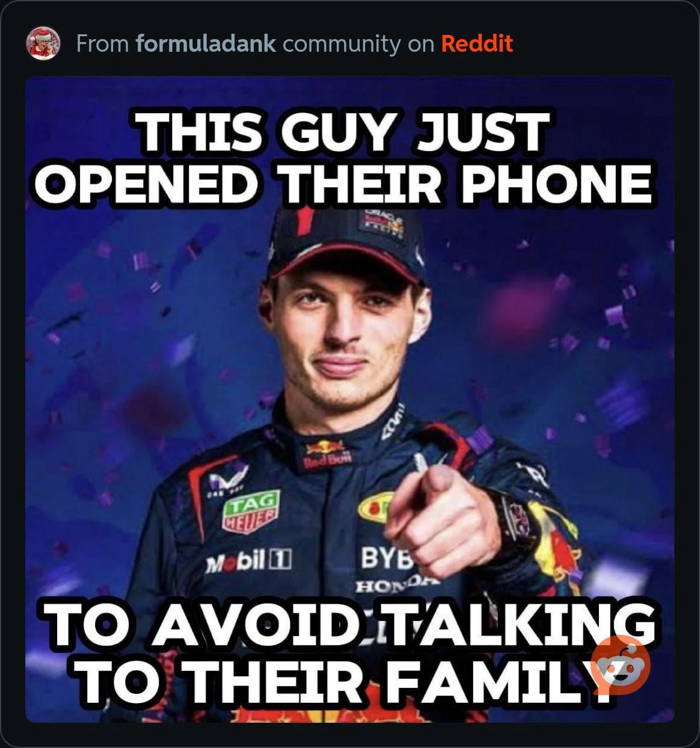This screenshot has width=700, height=748.
Task: Open the formuladank community link
Action: (206, 44)
